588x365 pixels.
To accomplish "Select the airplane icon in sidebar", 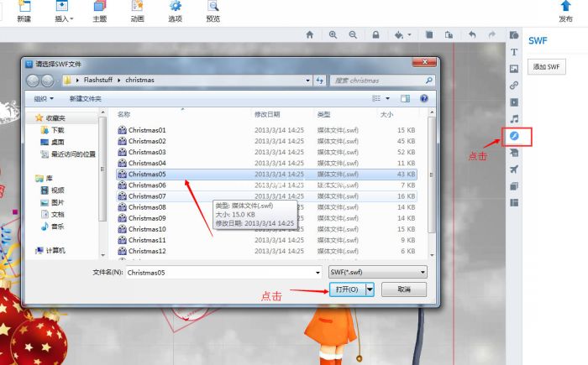I will point(514,169).
